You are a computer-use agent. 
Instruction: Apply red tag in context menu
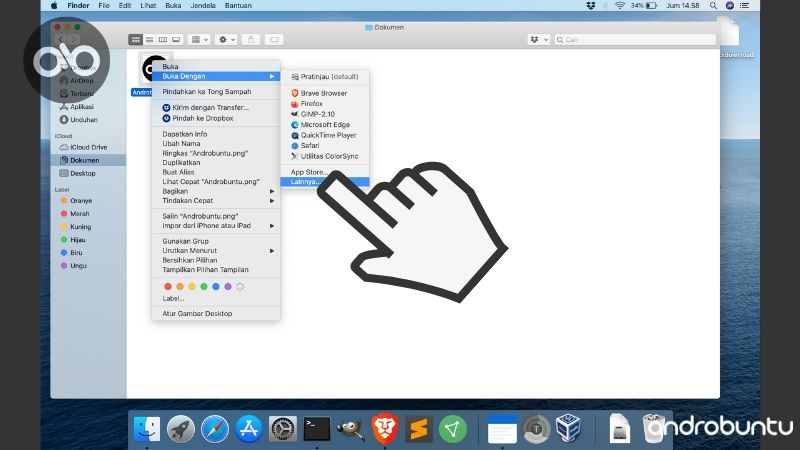[x=168, y=287]
